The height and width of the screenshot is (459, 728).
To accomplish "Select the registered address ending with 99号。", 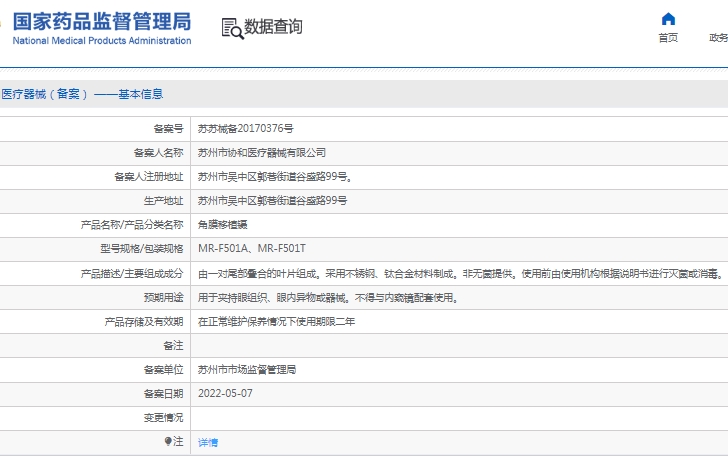I will tap(275, 177).
